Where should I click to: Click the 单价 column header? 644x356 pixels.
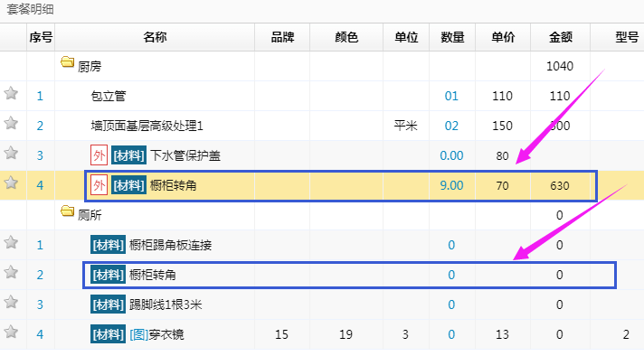tap(503, 37)
